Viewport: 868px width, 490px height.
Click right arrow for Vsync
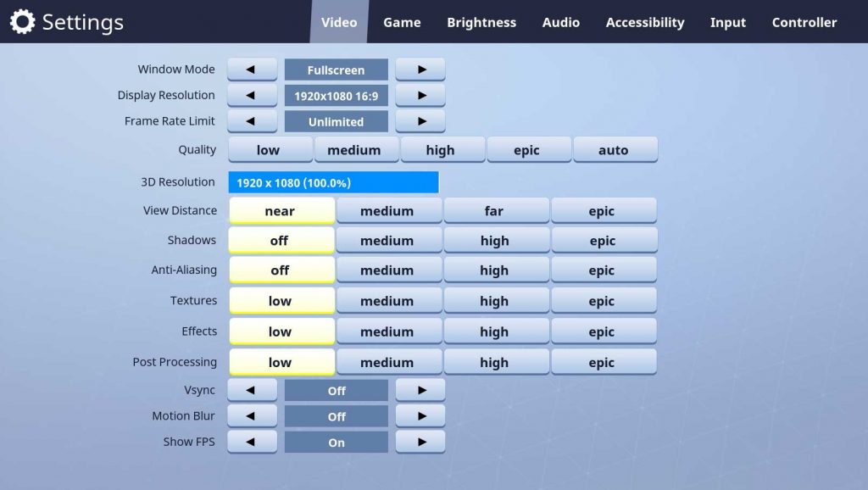tap(420, 390)
